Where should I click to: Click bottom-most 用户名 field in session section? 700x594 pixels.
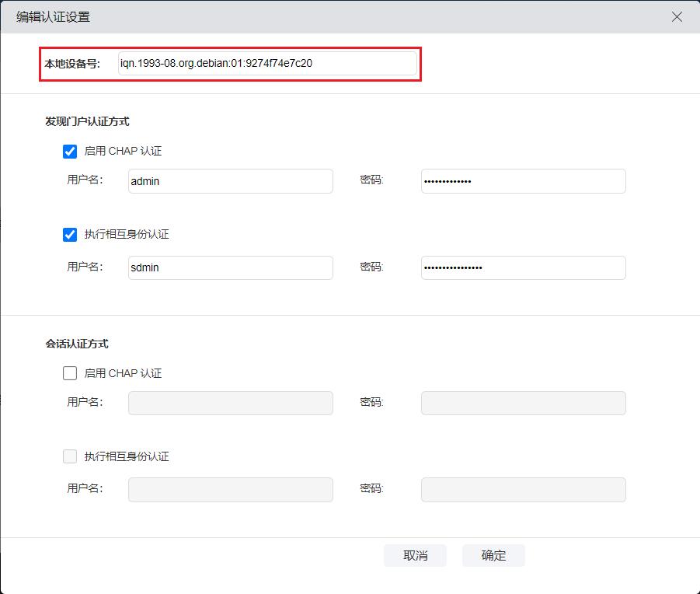tap(230, 490)
